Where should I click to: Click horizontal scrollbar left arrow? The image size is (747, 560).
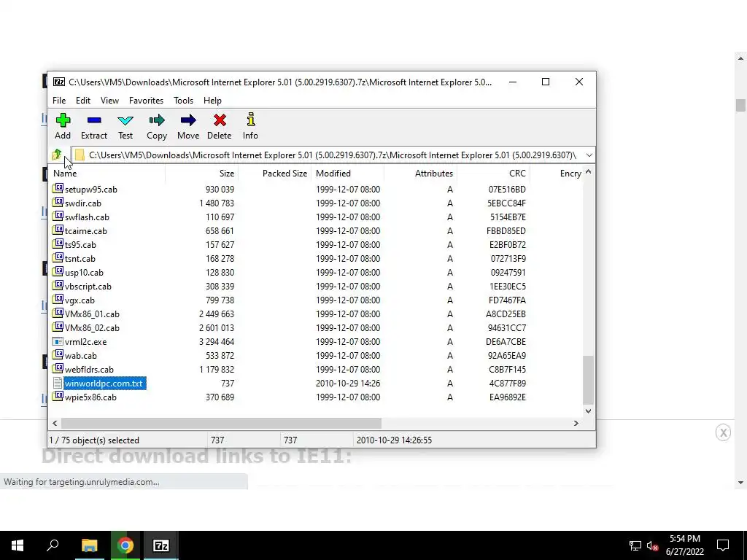(x=55, y=423)
